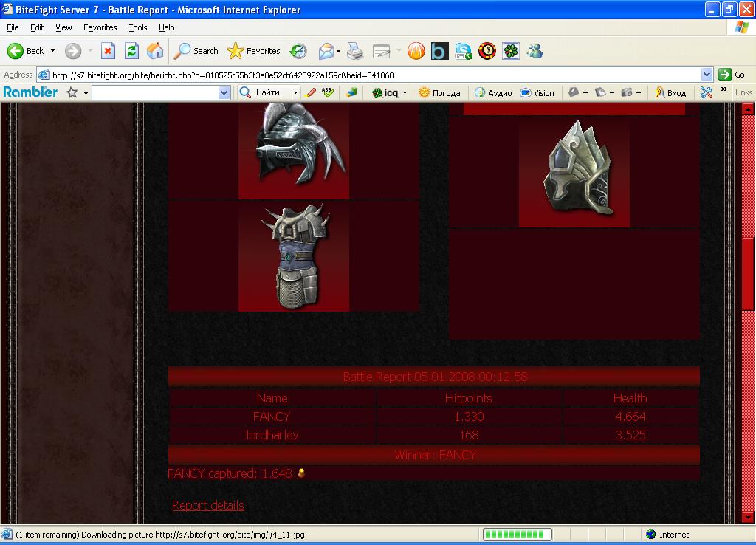The width and height of the screenshot is (756, 545).
Task: Click the spiked chest armor image
Action: 294,256
